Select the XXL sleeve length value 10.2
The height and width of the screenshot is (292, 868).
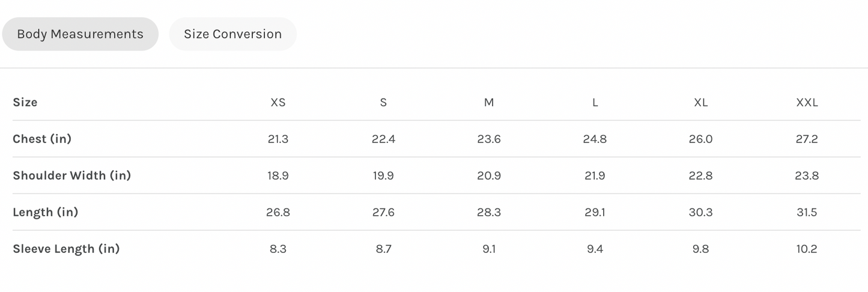pyautogui.click(x=807, y=249)
